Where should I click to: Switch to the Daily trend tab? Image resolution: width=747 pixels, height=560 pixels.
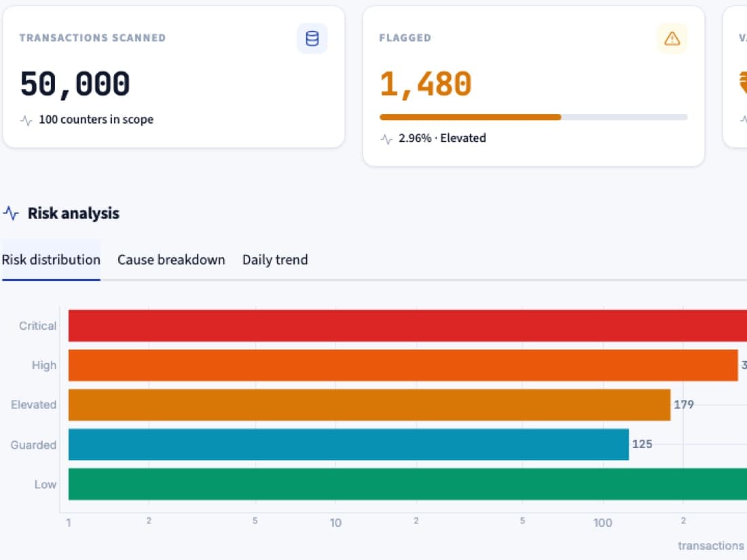(275, 260)
